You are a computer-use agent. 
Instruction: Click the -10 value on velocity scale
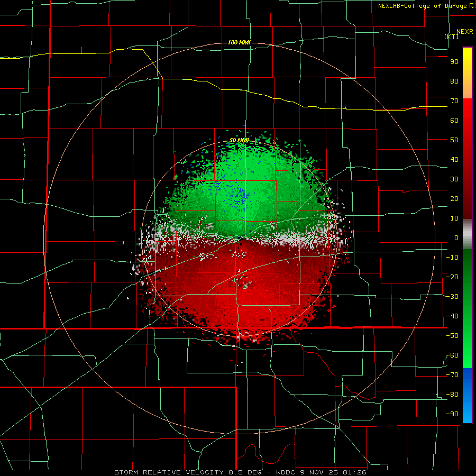(x=452, y=258)
